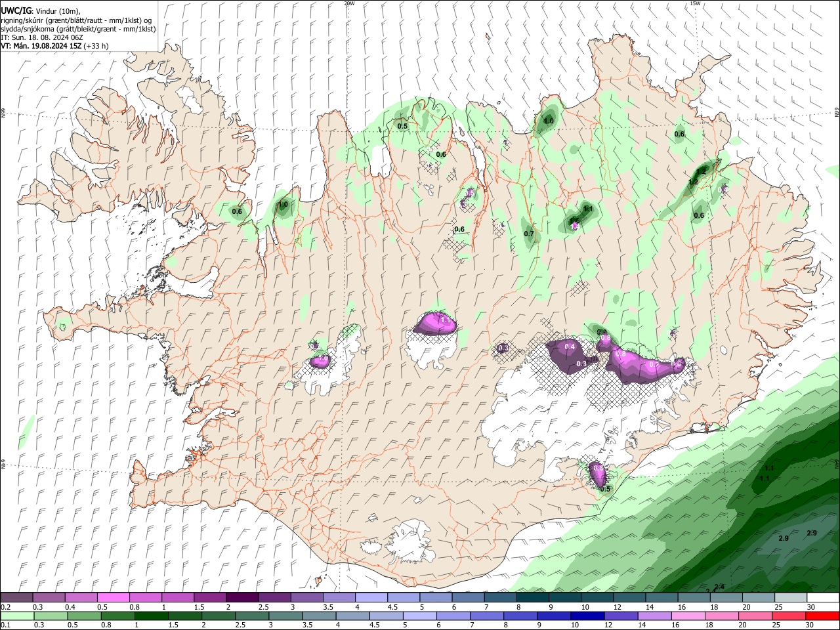
Task: Click the 'UWC/IG: Vindur (10m)' title text
Action: tap(40, 11)
